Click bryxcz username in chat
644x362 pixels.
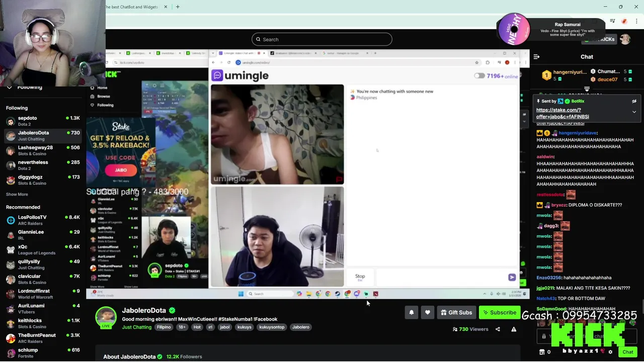(558, 205)
